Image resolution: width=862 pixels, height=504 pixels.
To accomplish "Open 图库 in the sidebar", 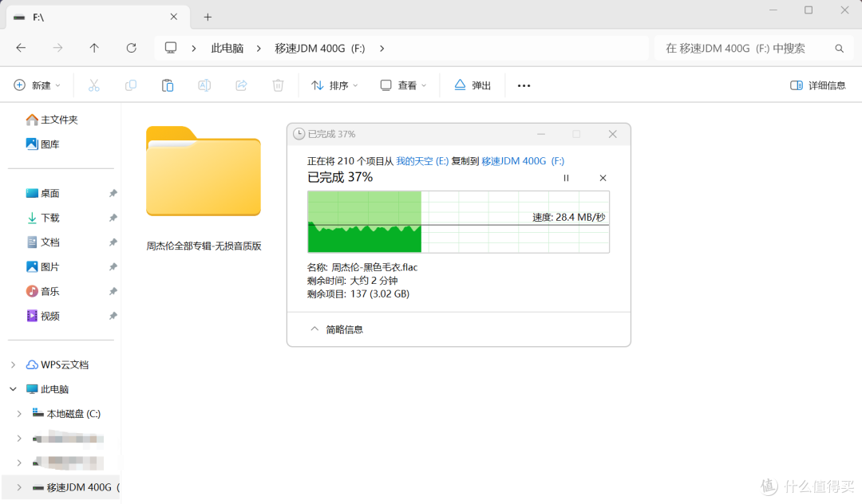I will (43, 144).
